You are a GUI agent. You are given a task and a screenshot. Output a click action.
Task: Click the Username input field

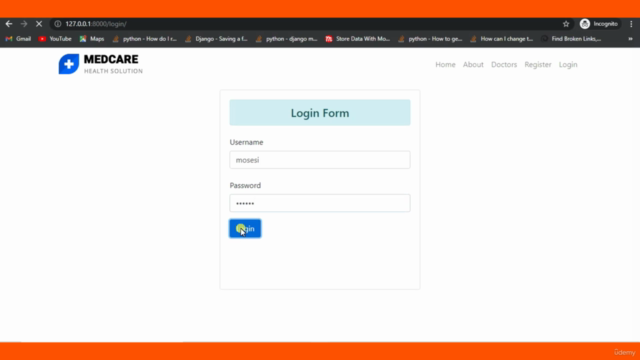(320, 160)
